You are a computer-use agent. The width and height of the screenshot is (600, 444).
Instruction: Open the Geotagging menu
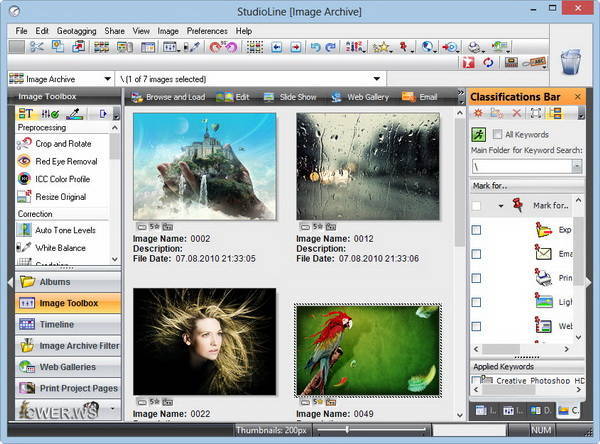[77, 31]
